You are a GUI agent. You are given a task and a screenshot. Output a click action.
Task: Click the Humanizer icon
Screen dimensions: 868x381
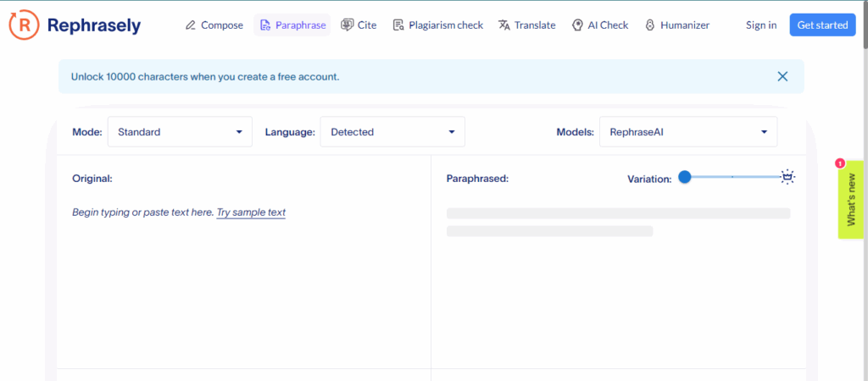[x=650, y=25]
